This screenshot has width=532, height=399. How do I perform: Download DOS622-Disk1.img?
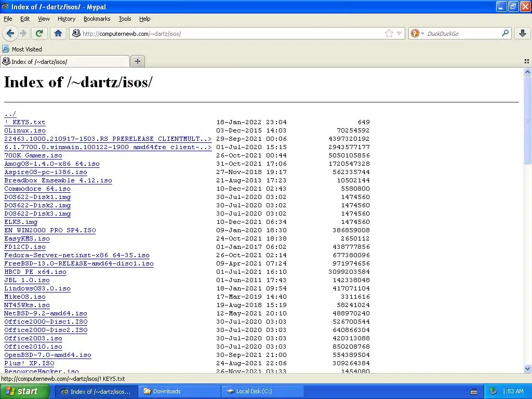click(37, 197)
